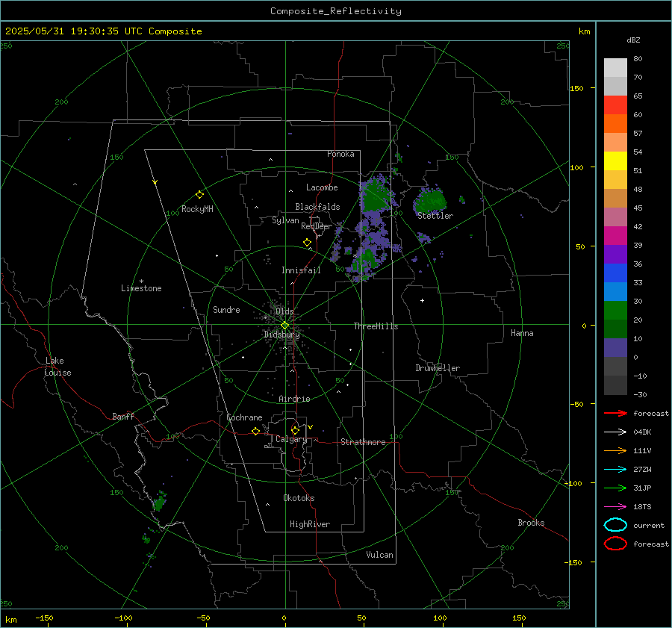Click the Sylvan label on the map
This screenshot has width=672, height=628.
point(285,220)
